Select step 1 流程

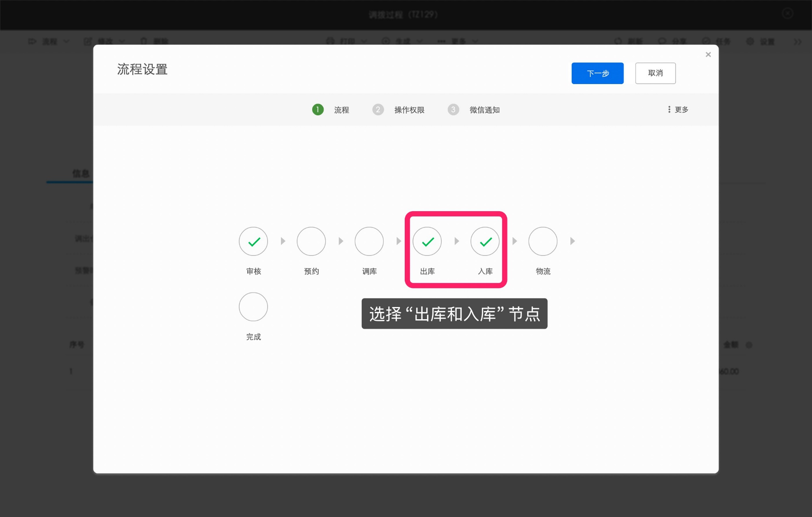(x=330, y=110)
